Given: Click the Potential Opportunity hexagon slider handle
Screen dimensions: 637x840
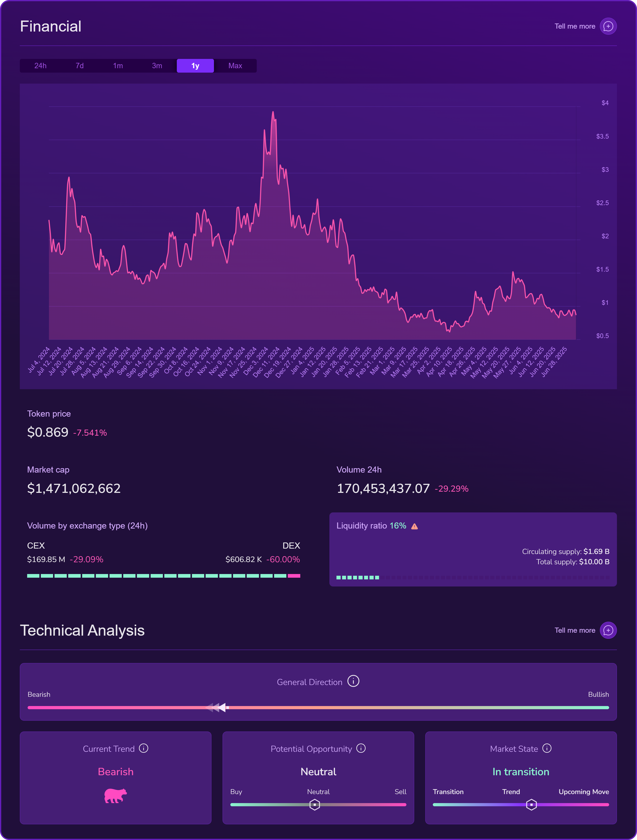Looking at the screenshot, I should click(x=314, y=804).
